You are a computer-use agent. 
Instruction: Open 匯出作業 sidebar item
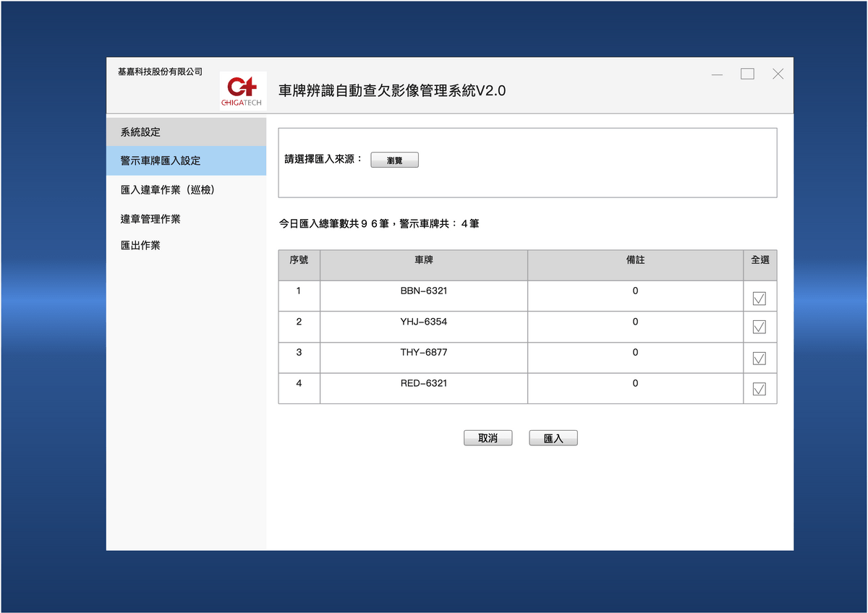140,246
